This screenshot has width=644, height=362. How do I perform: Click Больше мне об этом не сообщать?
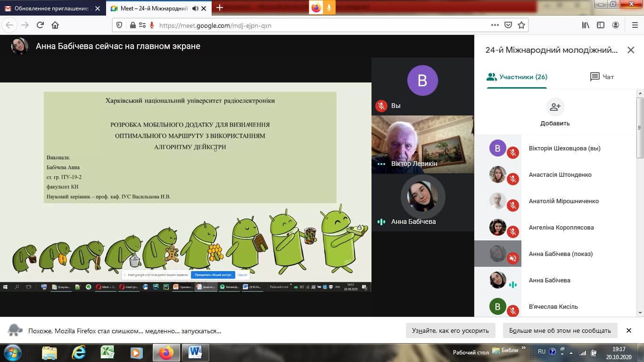(x=560, y=330)
